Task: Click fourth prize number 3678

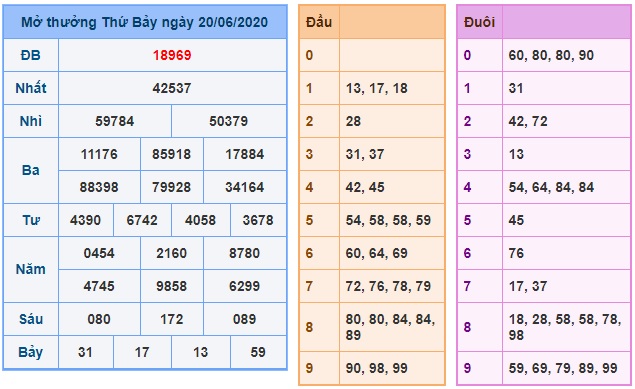Action: (x=258, y=220)
